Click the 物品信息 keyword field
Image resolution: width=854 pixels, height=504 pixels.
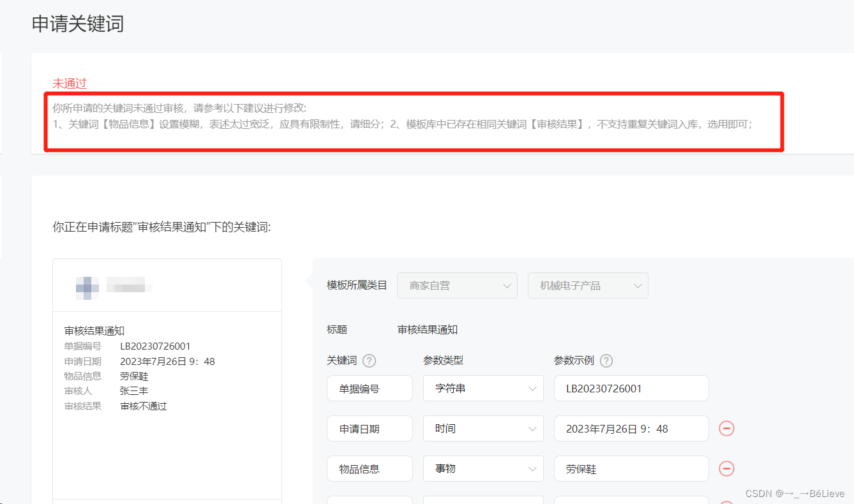pyautogui.click(x=370, y=468)
